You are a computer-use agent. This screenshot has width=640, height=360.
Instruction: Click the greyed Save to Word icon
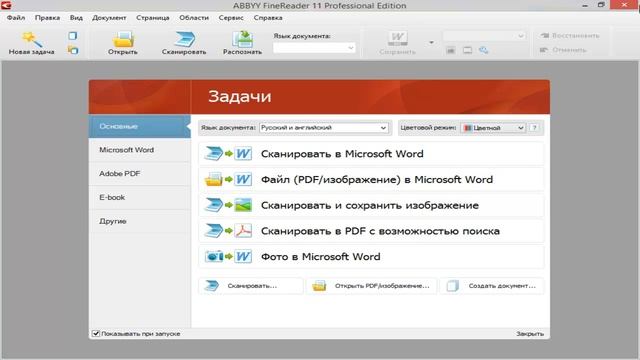397,39
